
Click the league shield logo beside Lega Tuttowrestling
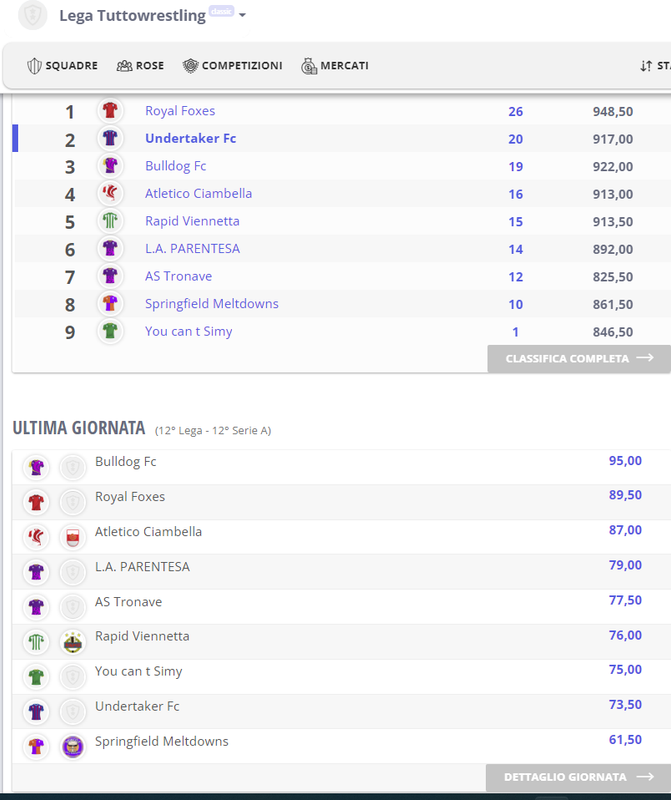tap(33, 15)
